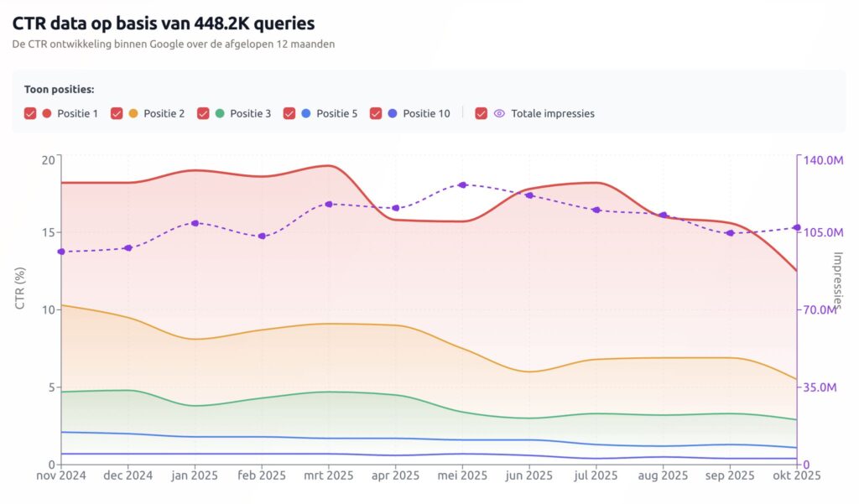Uncheck the Positie 1 checkbox
This screenshot has width=859, height=504.
pos(29,113)
